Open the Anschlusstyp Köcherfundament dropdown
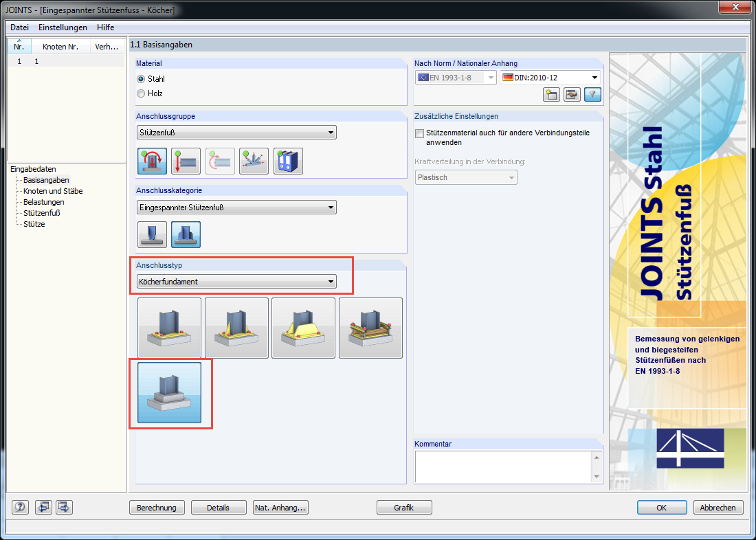The height and width of the screenshot is (540, 756). (x=236, y=282)
